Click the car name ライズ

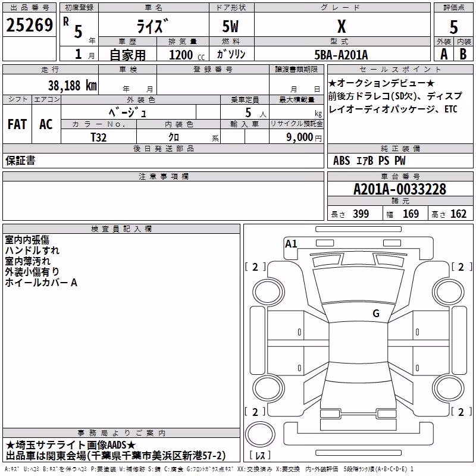coord(153,26)
